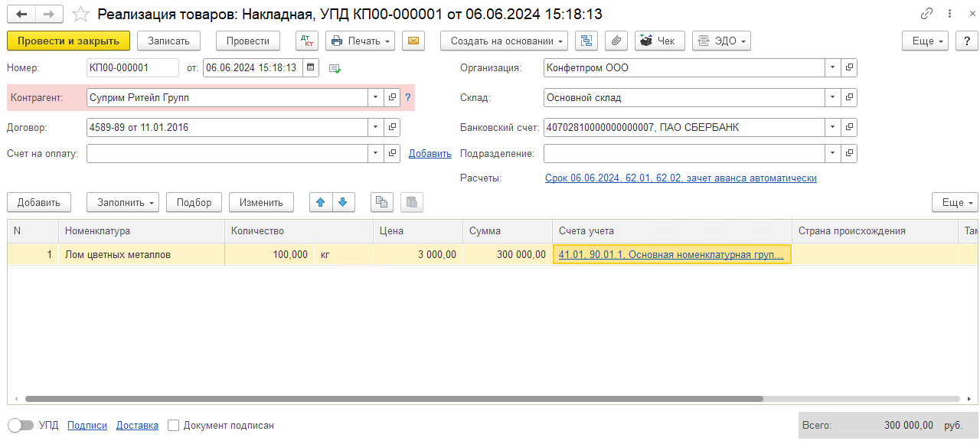Viewport: 980px width, 441px height.
Task: Open the Подписи link
Action: pos(87,425)
